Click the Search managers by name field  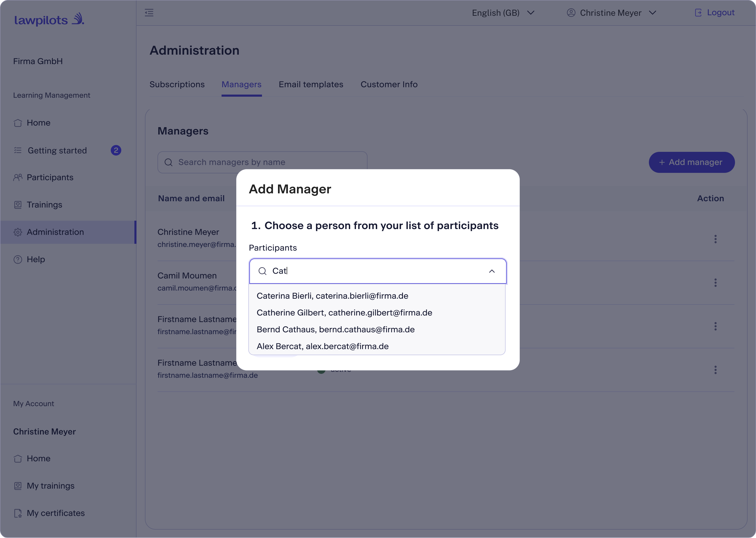pos(262,162)
